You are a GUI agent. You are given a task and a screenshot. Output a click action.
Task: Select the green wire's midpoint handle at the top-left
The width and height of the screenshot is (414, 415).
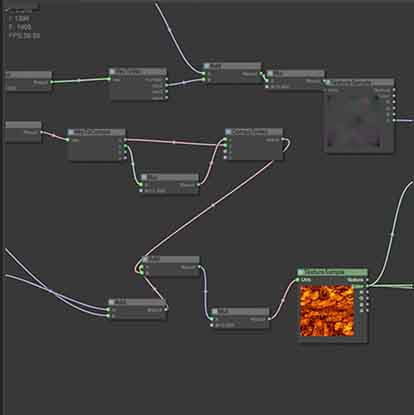click(x=79, y=80)
